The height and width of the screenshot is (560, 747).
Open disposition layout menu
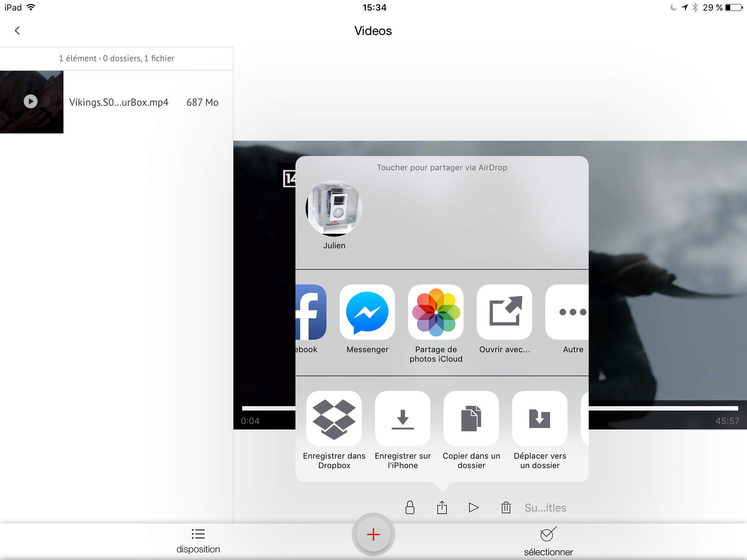(198, 540)
